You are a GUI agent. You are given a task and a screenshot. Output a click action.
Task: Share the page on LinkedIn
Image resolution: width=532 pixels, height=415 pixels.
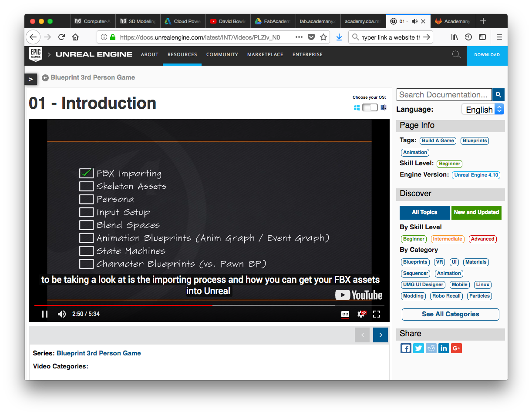pyautogui.click(x=444, y=348)
